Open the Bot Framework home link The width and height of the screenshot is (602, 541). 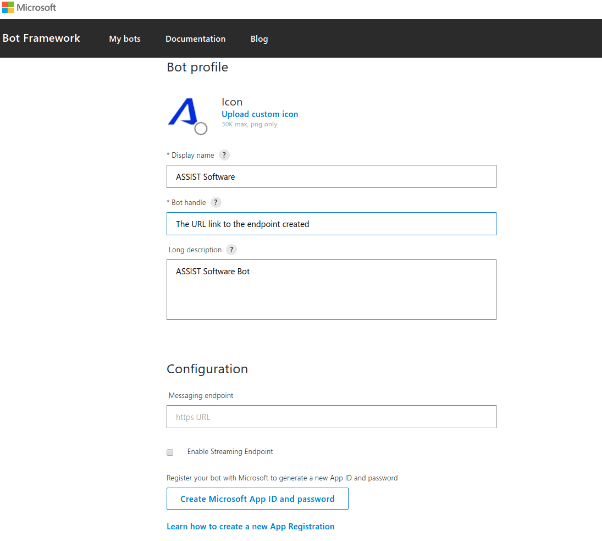[41, 38]
